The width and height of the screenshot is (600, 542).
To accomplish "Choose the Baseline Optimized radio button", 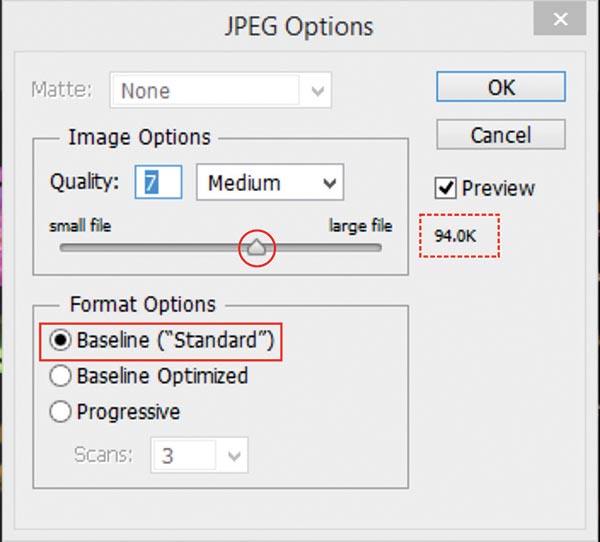I will pos(60,376).
